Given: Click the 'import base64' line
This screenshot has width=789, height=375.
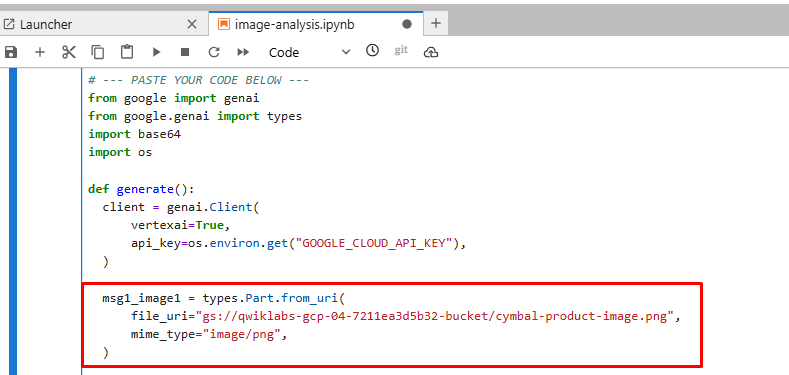Looking at the screenshot, I should tap(134, 134).
